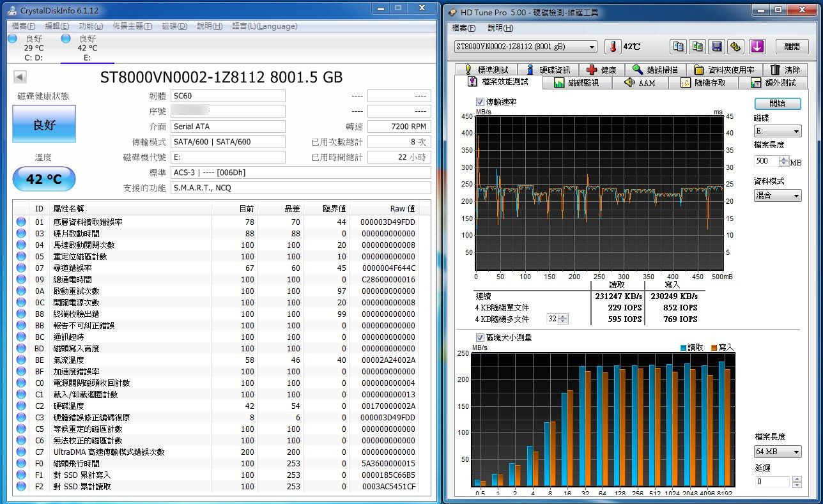Click the copy screenshot to clipboard icon

[698, 47]
